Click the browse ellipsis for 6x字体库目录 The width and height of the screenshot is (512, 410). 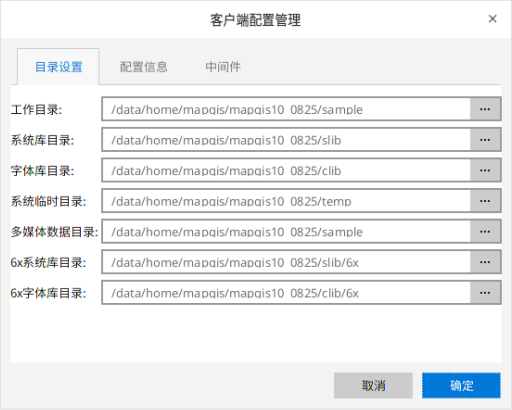click(485, 293)
